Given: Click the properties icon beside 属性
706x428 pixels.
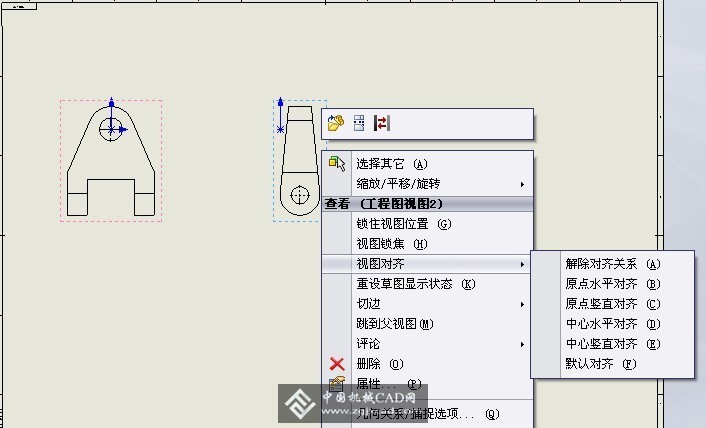Looking at the screenshot, I should pyautogui.click(x=337, y=383).
